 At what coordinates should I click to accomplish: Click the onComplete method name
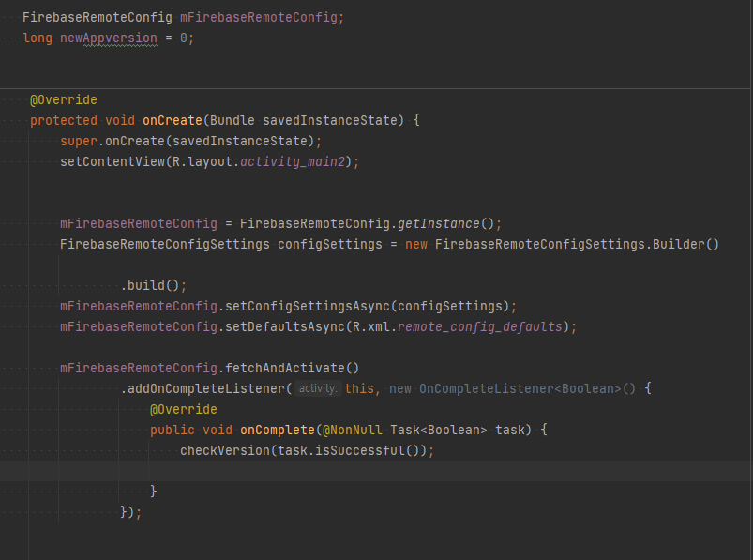pos(278,431)
